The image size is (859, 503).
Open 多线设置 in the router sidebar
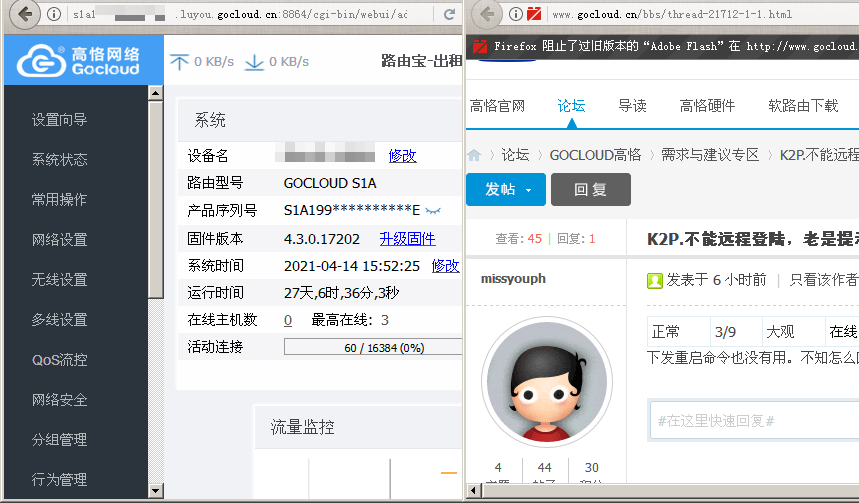pos(59,319)
